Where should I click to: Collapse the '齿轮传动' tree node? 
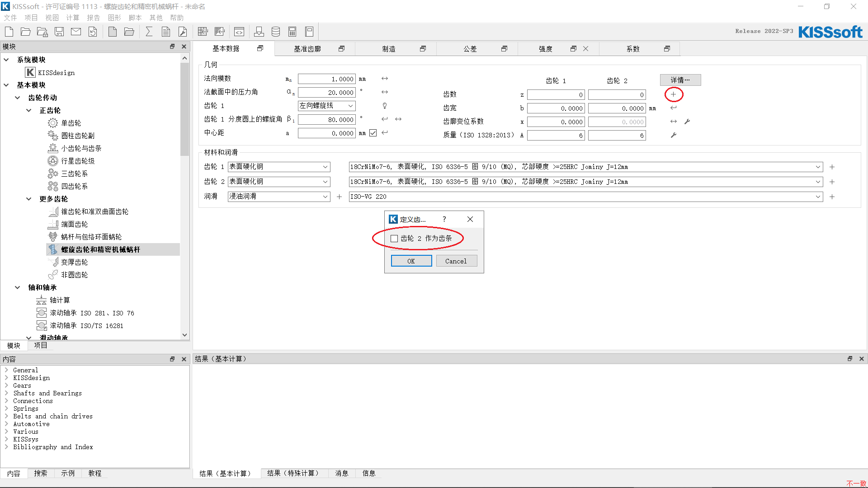pos(18,98)
